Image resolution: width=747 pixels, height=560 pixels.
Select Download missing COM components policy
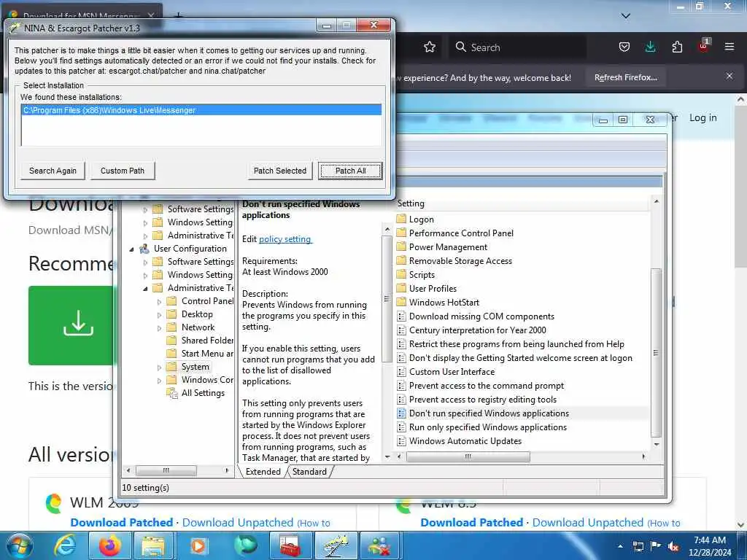[x=481, y=316]
